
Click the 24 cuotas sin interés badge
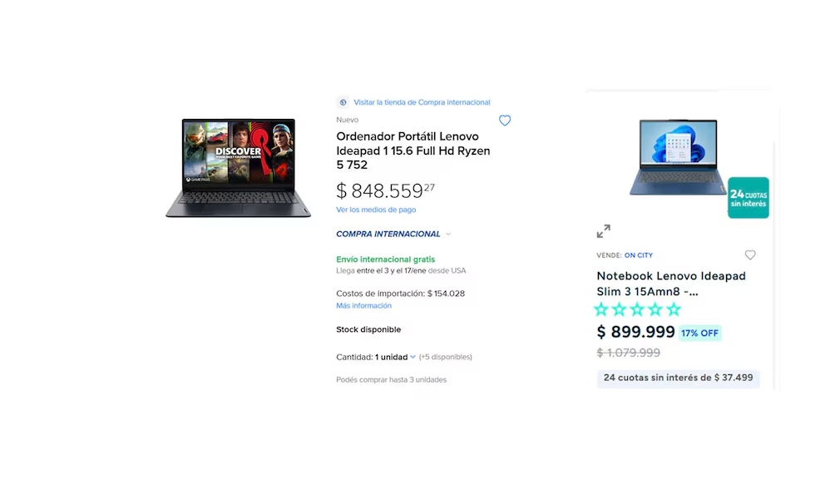tap(748, 198)
